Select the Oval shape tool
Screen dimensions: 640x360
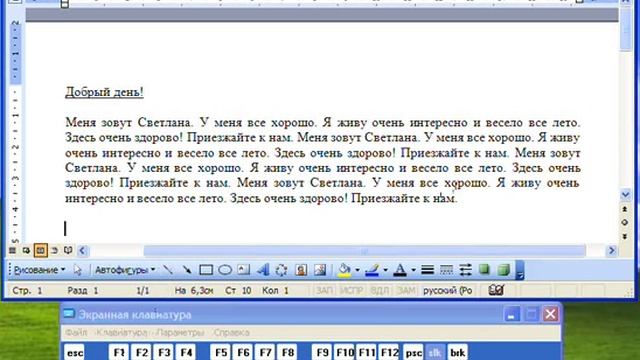click(225, 270)
